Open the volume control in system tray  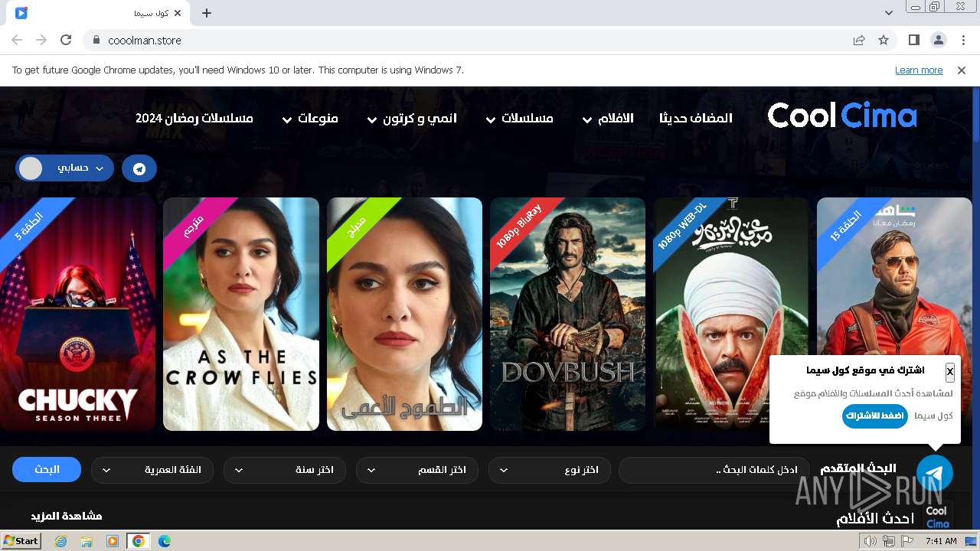click(871, 541)
